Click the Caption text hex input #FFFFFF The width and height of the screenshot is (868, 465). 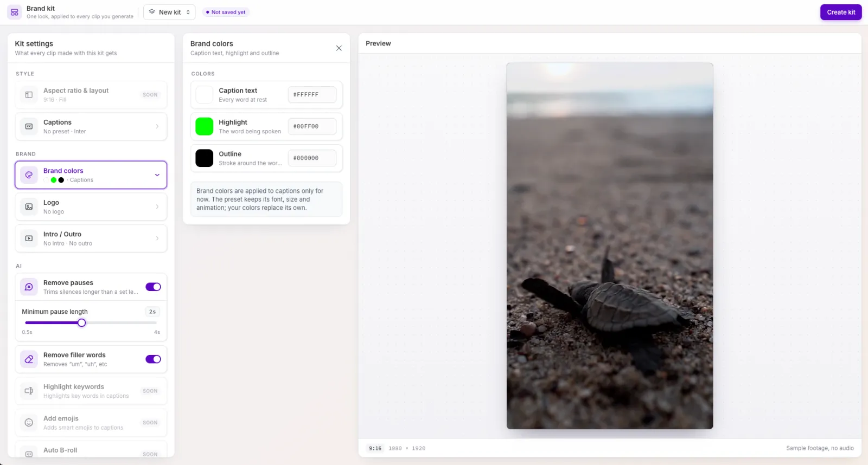312,95
